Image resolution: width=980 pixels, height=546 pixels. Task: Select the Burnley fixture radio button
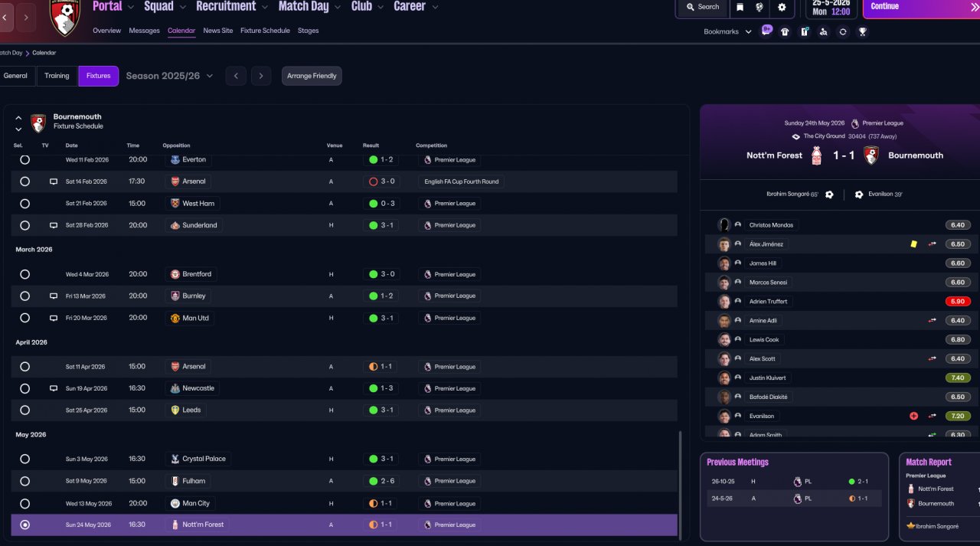coord(24,296)
